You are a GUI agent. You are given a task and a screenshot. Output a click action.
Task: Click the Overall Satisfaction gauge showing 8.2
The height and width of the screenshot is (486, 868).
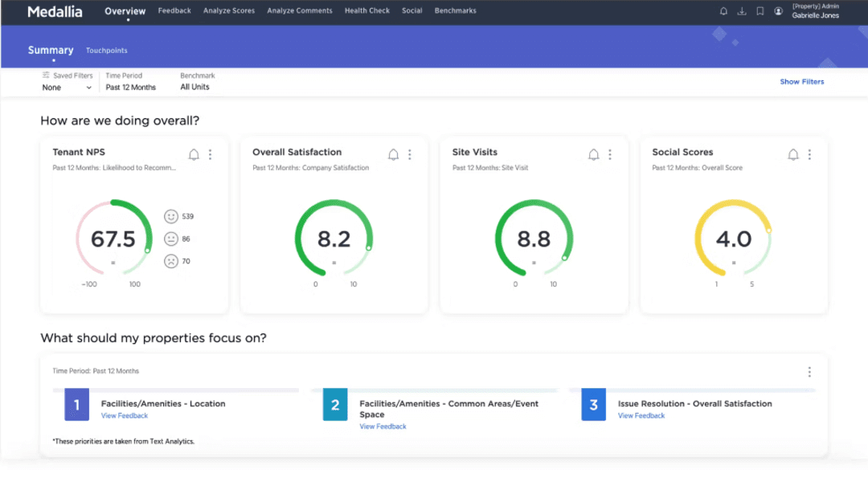coord(334,237)
